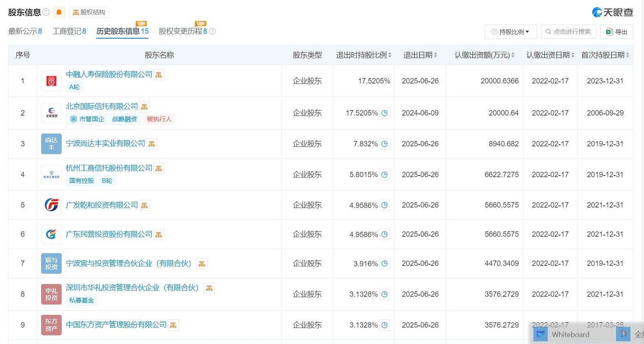Click 广发乾和投资 company logo

(51, 205)
